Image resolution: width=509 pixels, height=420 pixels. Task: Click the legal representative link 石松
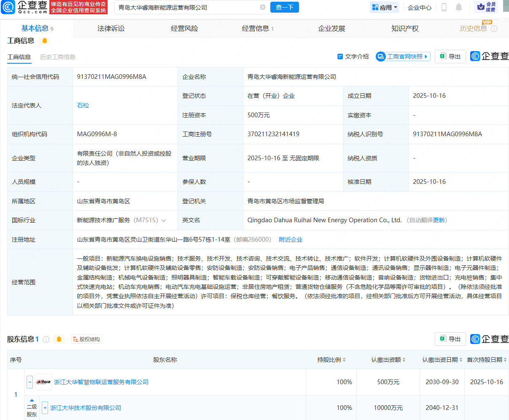[83, 105]
